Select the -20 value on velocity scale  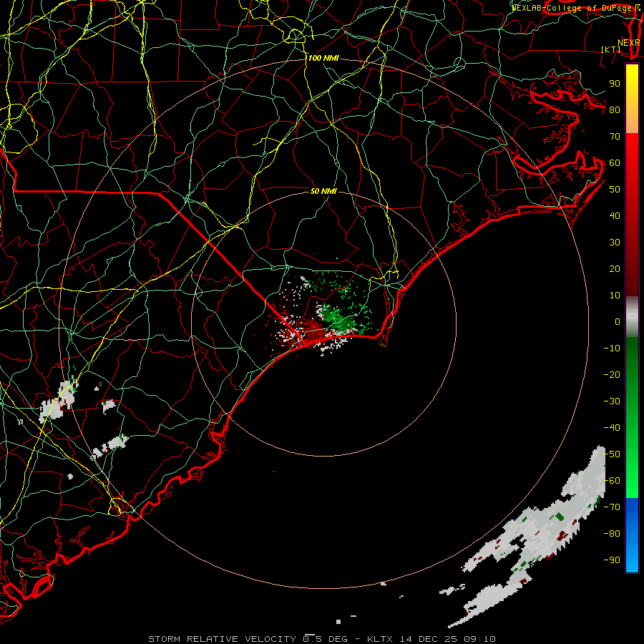tap(612, 375)
